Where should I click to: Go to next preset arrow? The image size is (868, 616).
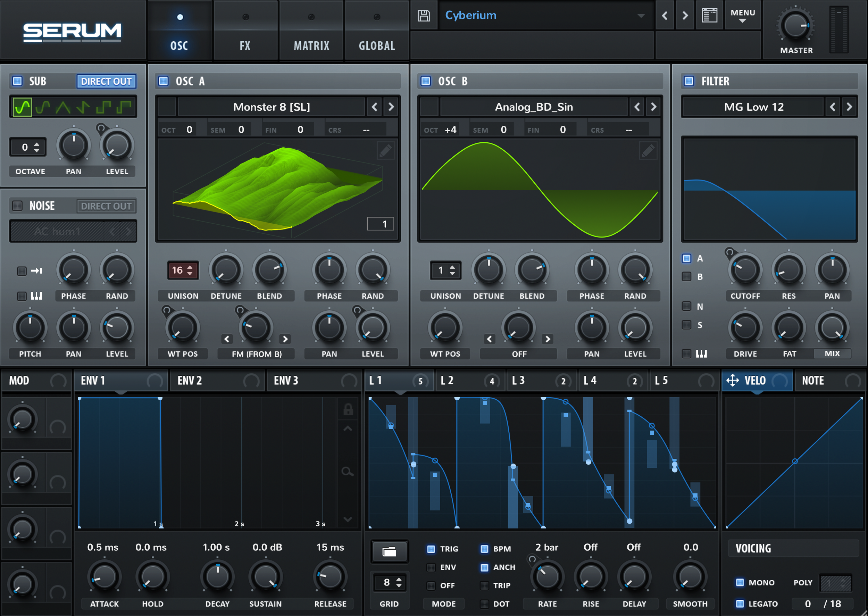[x=685, y=16]
